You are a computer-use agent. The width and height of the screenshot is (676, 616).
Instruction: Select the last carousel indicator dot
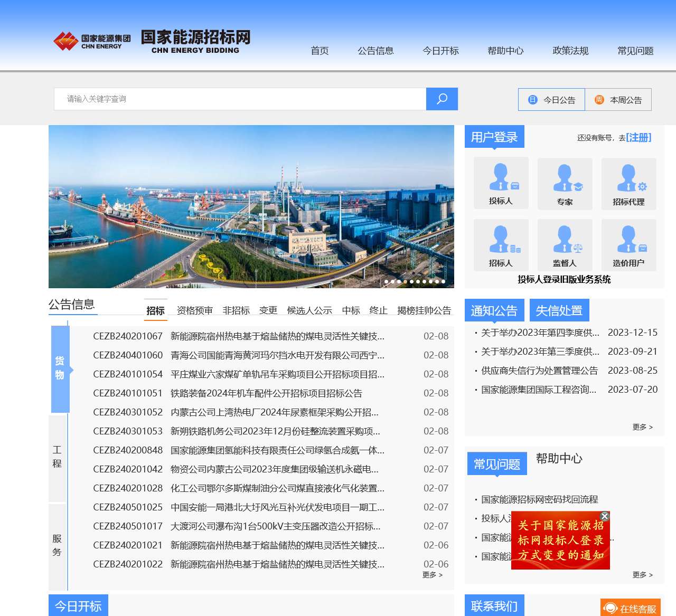pos(444,282)
